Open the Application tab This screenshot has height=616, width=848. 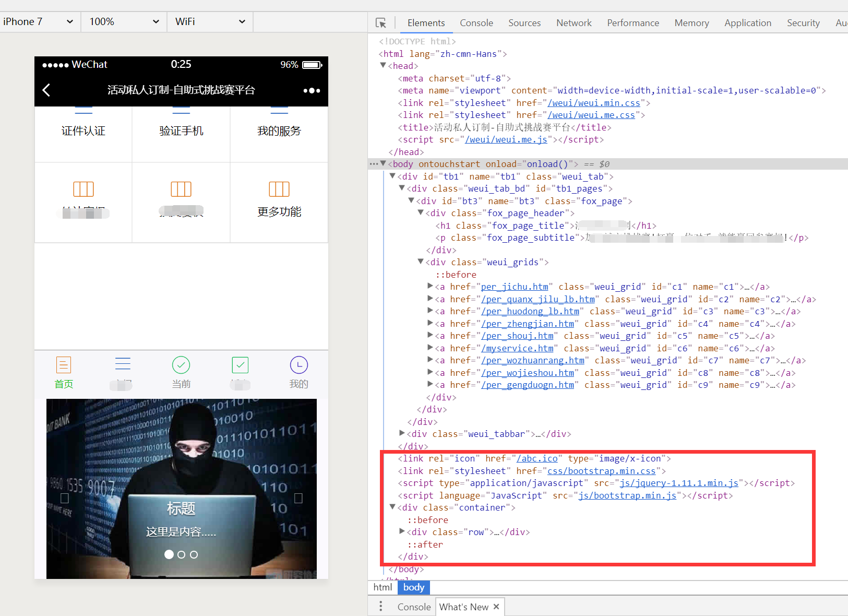(x=748, y=23)
